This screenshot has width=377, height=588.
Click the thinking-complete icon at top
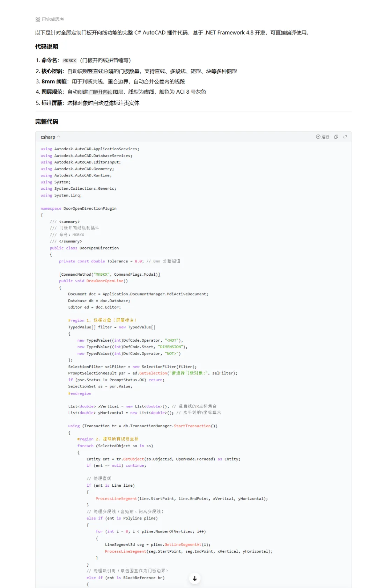click(38, 20)
